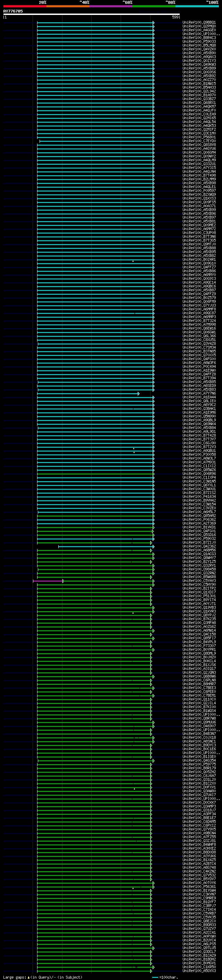
Task: Click the short cyan bar for UniRef100_Q42362
Action: [x=106, y=547]
